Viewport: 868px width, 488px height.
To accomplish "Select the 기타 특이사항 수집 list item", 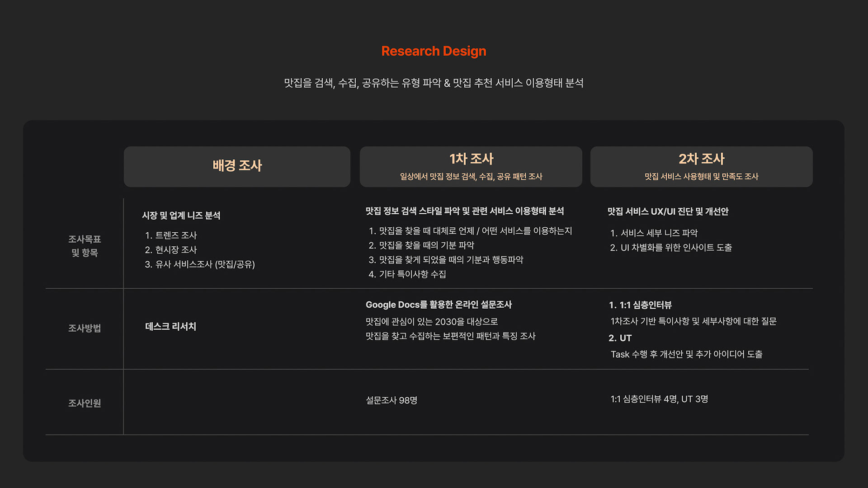I will 407,274.
